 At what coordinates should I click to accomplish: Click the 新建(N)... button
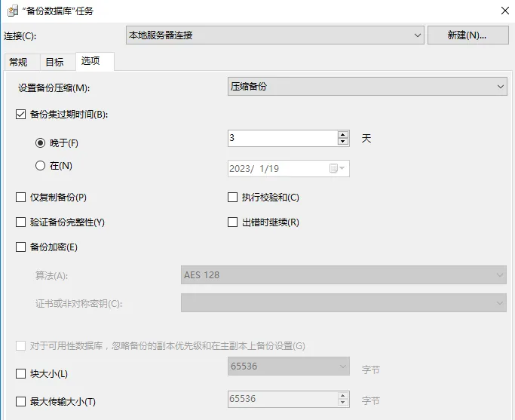[467, 35]
